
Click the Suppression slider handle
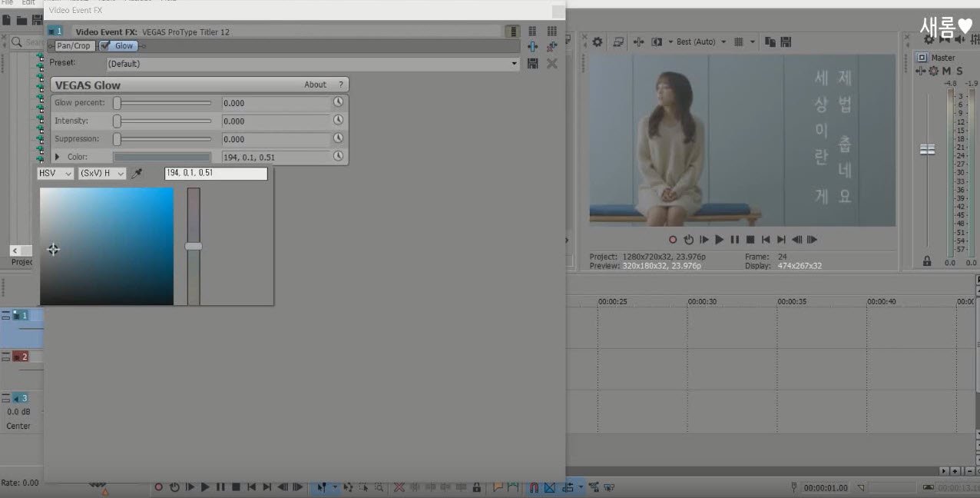pos(117,139)
